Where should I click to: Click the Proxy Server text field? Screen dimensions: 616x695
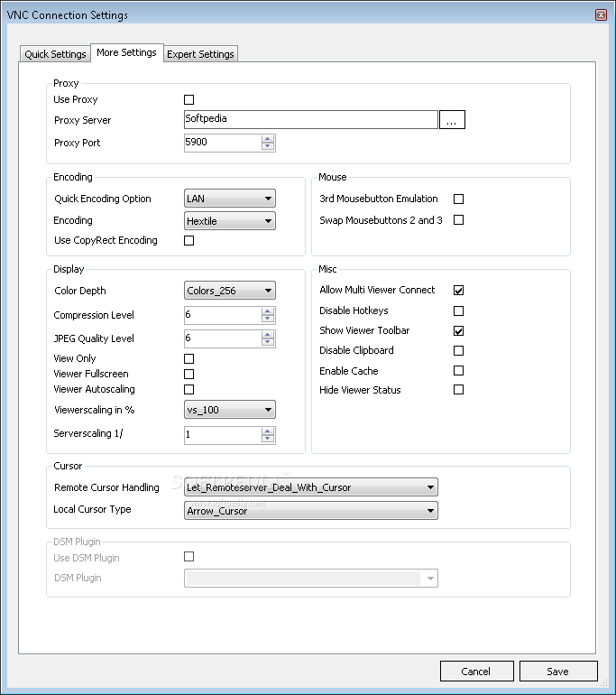pos(311,119)
